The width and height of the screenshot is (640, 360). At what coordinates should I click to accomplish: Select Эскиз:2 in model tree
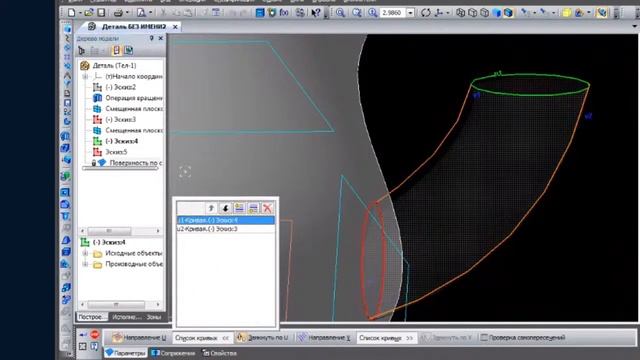(120, 87)
